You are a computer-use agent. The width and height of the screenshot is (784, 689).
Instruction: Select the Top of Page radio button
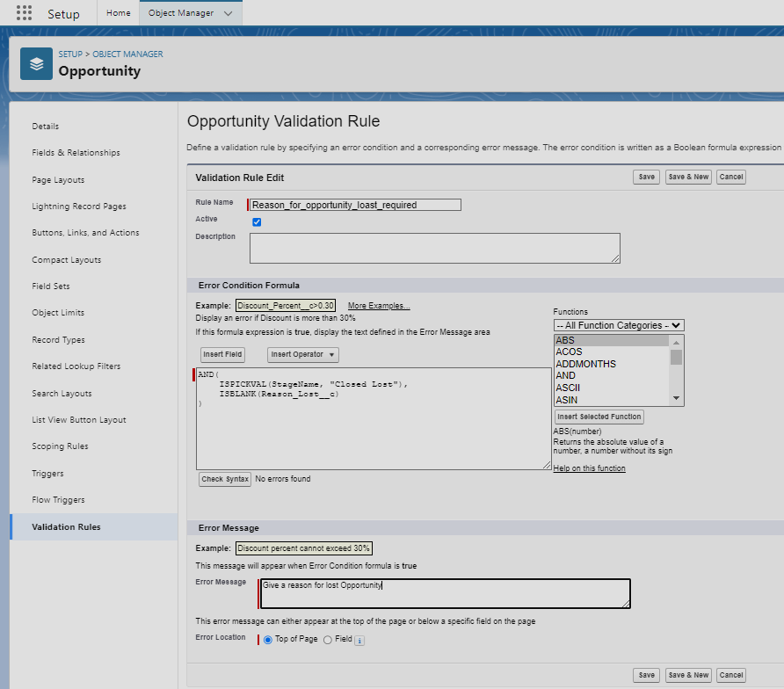point(268,640)
